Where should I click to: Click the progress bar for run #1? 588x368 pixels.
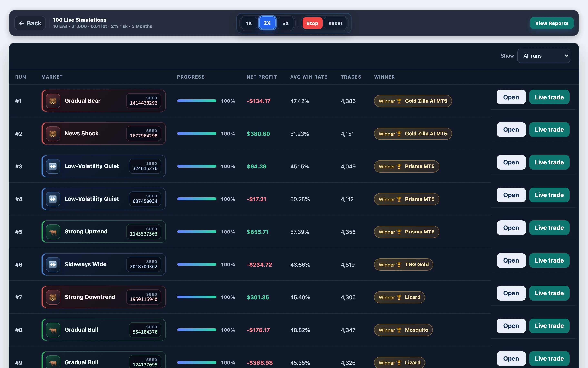(197, 101)
